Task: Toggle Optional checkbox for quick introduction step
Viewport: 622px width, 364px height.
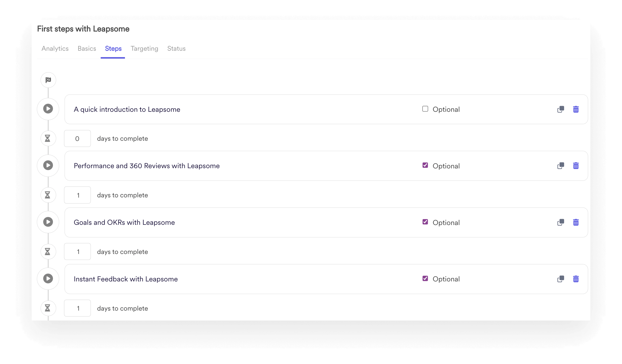Action: (425, 109)
